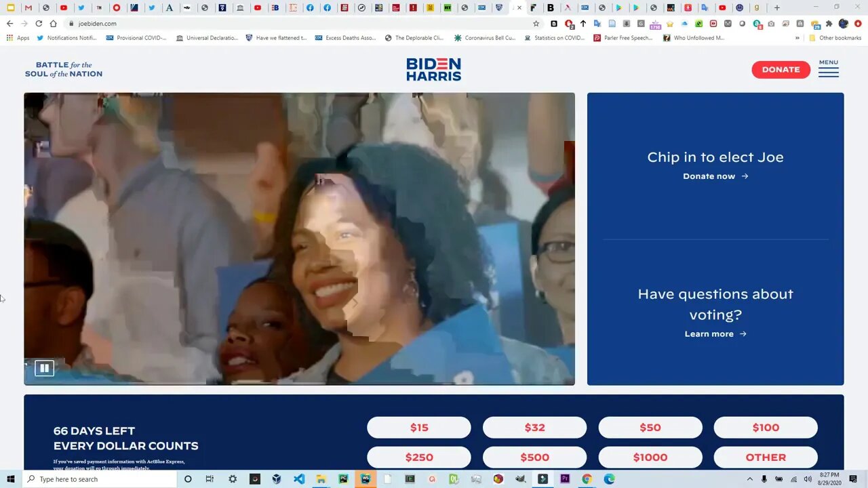Image resolution: width=868 pixels, height=488 pixels.
Task: Open the Notifications Notifi... bookmark
Action: (66, 38)
